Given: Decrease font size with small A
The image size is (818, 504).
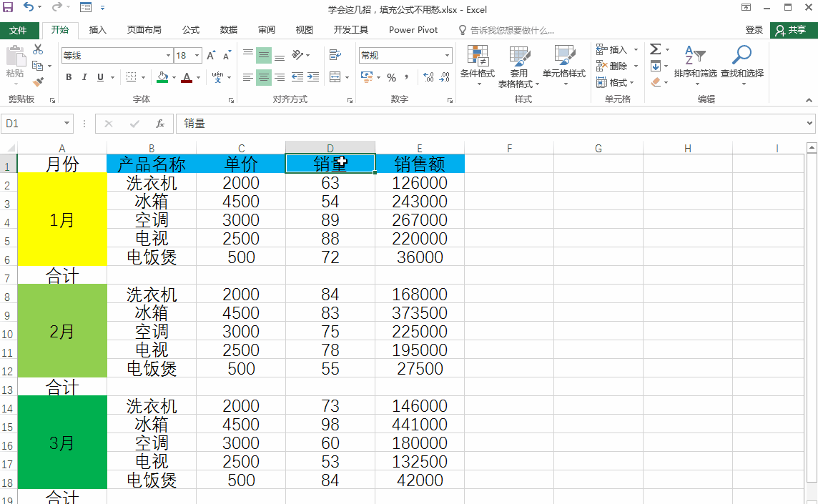Looking at the screenshot, I should 227,55.
